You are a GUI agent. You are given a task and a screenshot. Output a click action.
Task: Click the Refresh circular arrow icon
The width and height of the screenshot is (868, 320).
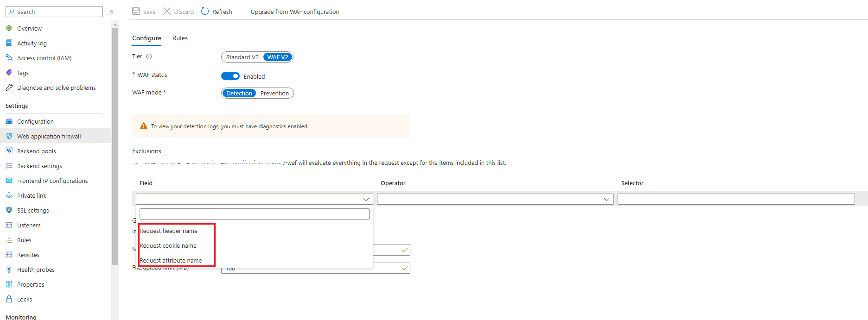point(205,11)
